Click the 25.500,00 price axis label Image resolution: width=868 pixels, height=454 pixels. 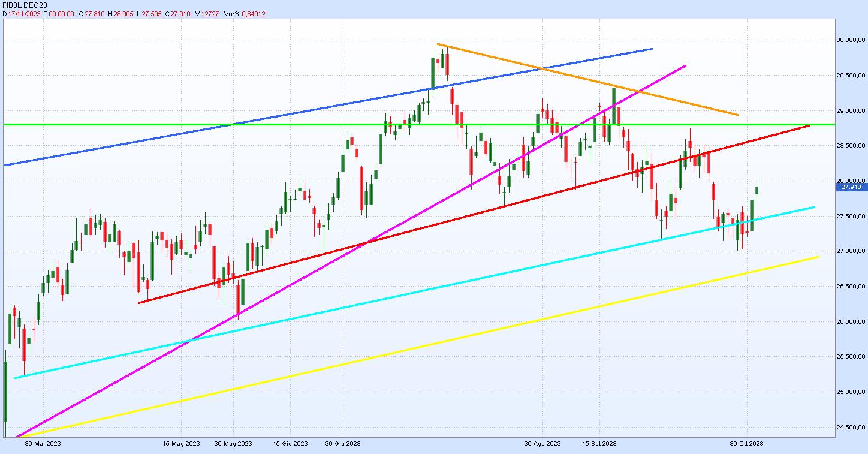click(852, 357)
